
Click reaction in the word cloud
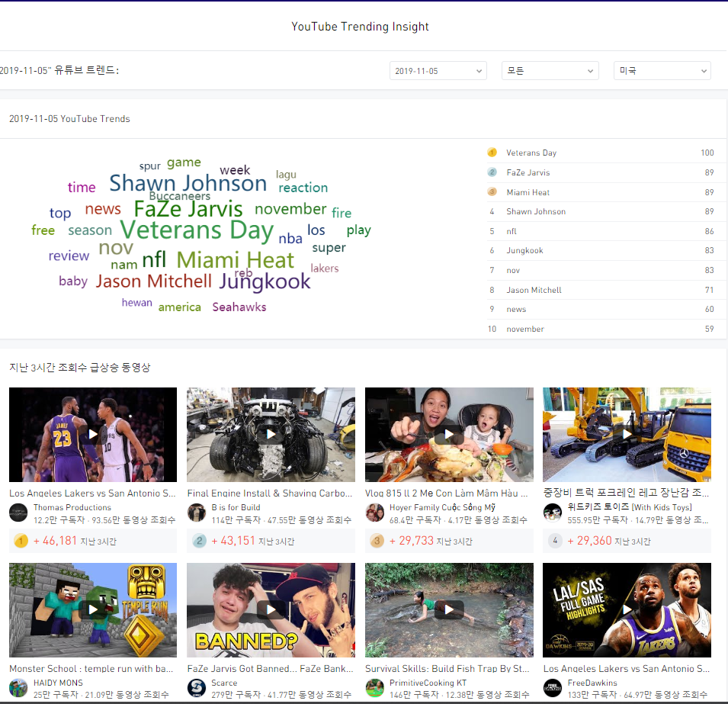coord(303,188)
